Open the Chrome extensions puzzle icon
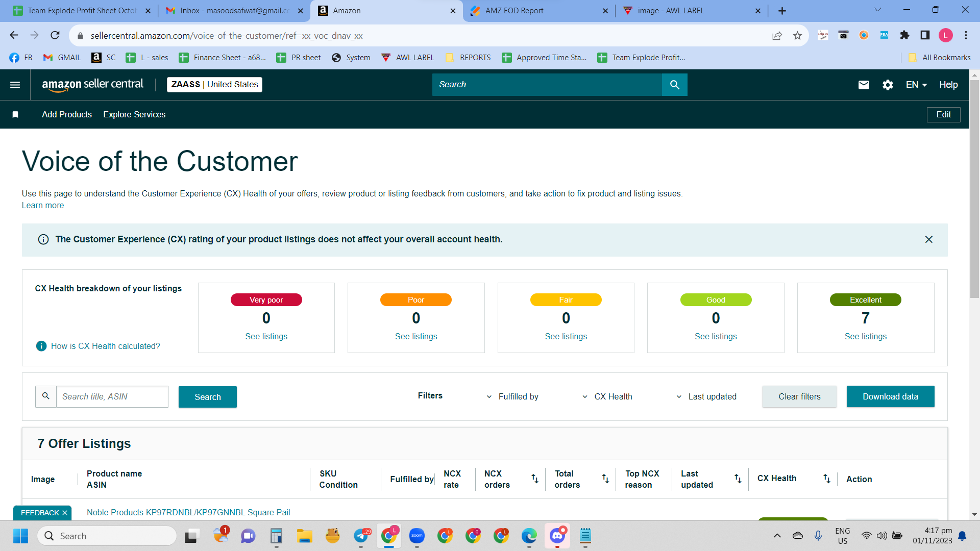 point(904,35)
